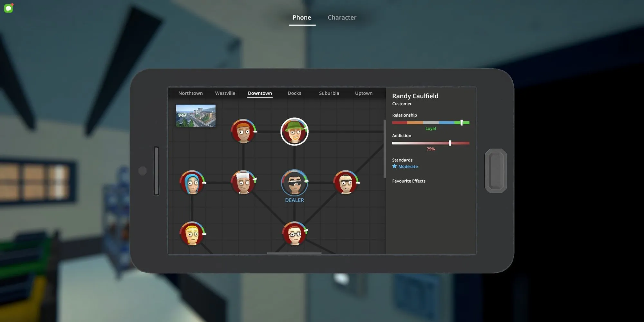Select the blue-haired customer portrait

point(192,183)
